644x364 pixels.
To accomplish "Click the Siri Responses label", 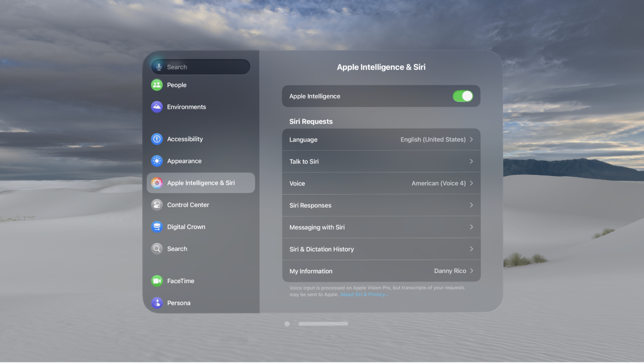I will (310, 206).
